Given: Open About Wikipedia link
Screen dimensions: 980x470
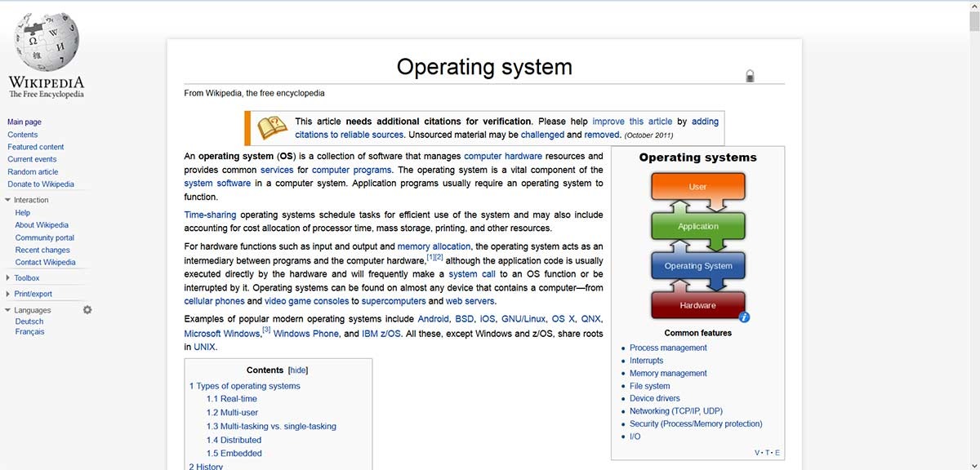Looking at the screenshot, I should [42, 225].
